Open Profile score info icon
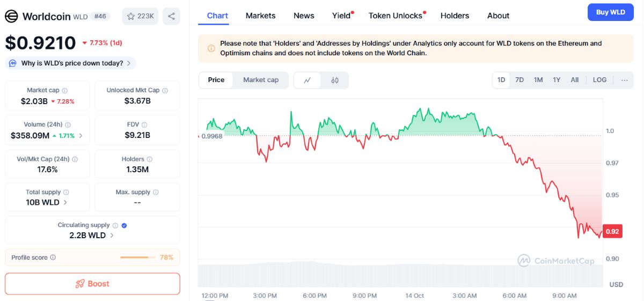 (x=53, y=258)
